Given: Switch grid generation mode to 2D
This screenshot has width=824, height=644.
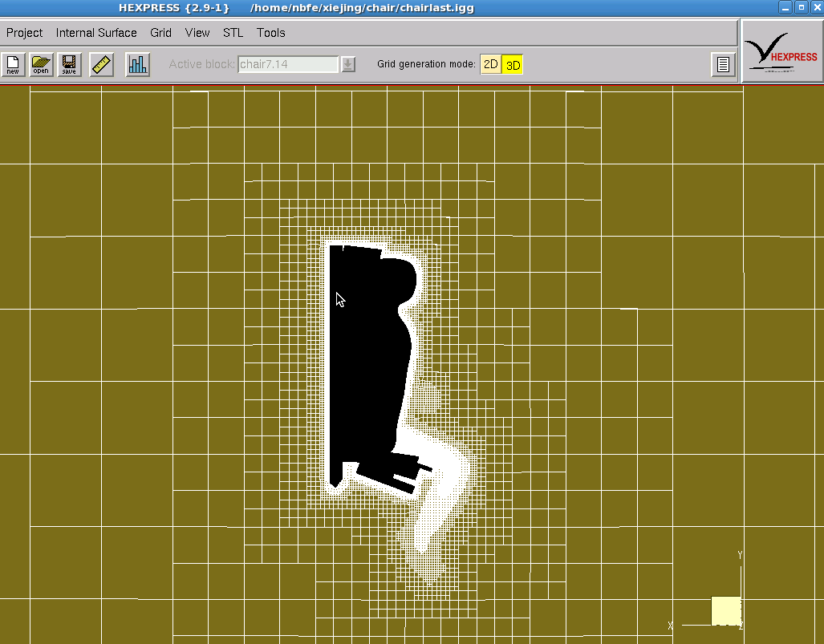Looking at the screenshot, I should (x=490, y=64).
